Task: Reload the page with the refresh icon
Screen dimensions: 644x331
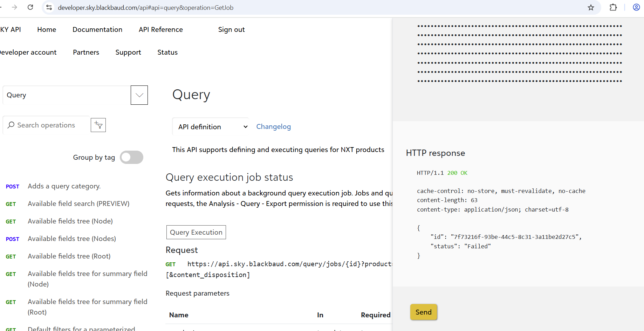Action: pyautogui.click(x=30, y=7)
